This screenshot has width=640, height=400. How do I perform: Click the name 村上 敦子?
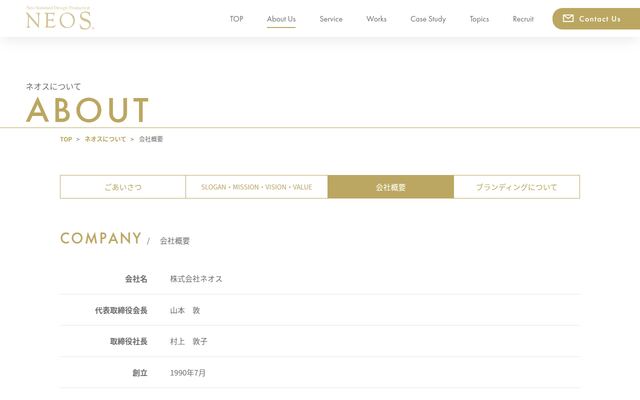pyautogui.click(x=189, y=342)
